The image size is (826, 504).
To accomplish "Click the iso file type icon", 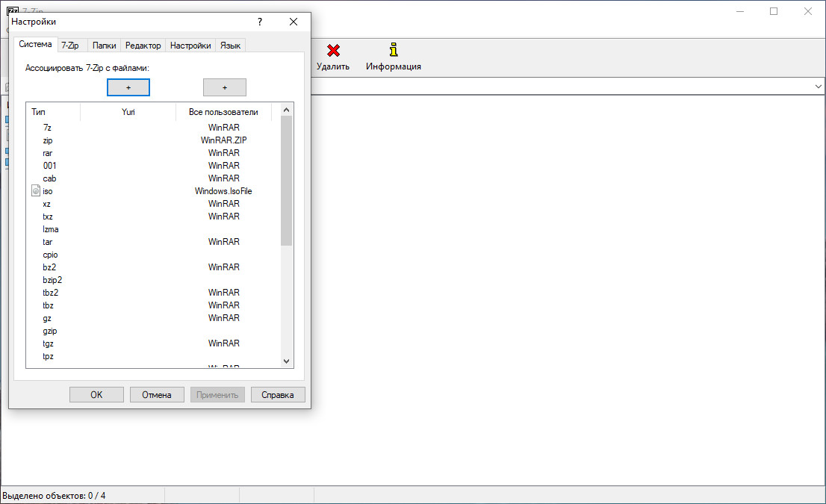I will [x=36, y=190].
